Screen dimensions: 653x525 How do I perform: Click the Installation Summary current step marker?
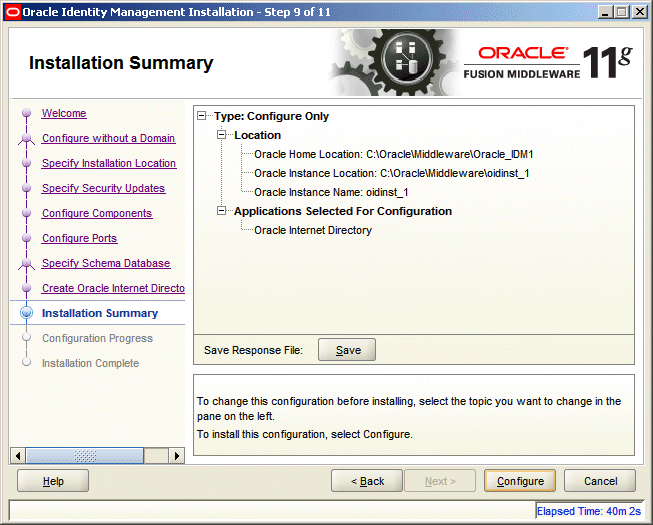27,313
